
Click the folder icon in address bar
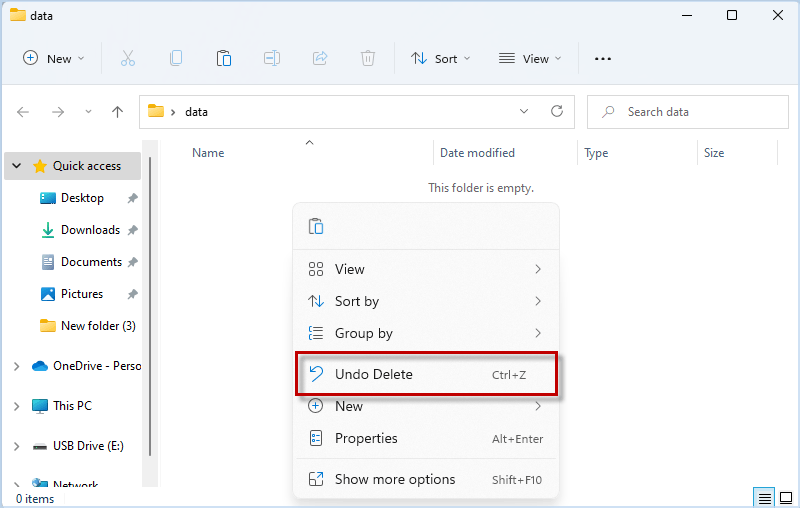(x=156, y=111)
